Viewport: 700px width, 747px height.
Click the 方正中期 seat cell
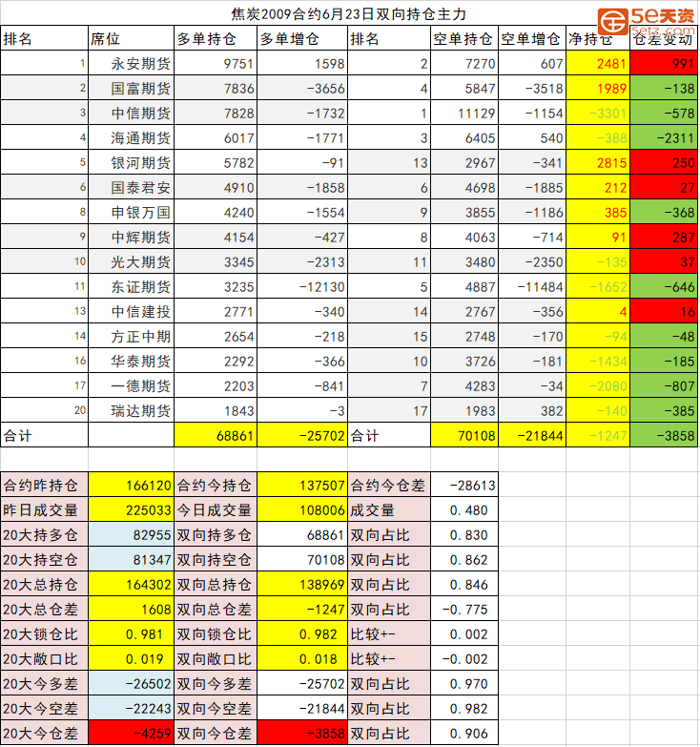pos(131,336)
